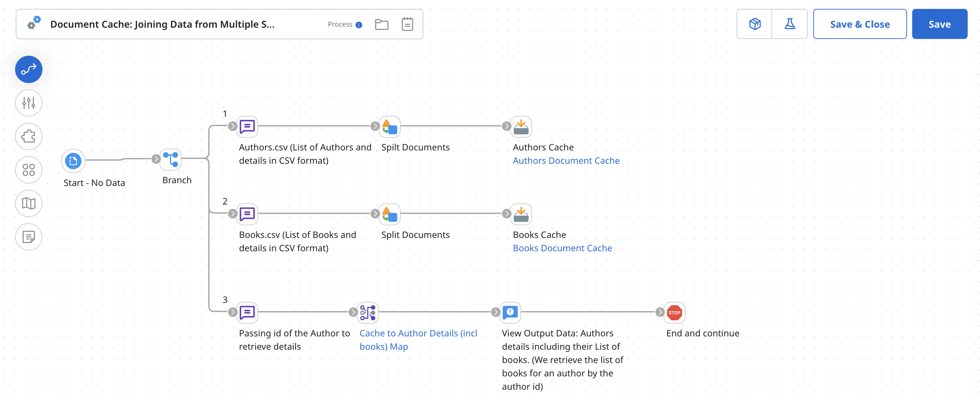Select the Authors.csv message shape
The image size is (980, 402).
[x=247, y=126]
